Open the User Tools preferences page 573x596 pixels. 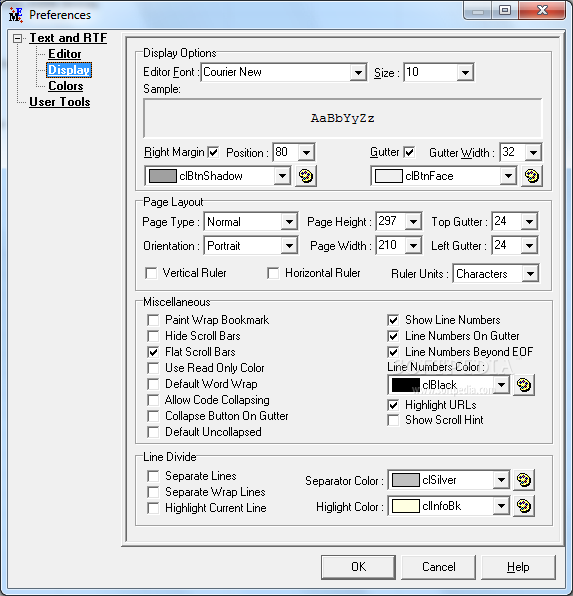pyautogui.click(x=60, y=102)
